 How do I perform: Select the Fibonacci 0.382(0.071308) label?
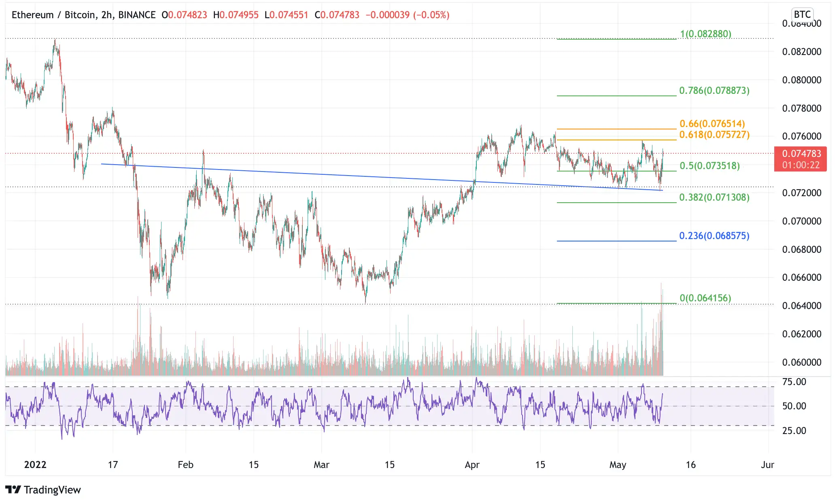point(714,197)
